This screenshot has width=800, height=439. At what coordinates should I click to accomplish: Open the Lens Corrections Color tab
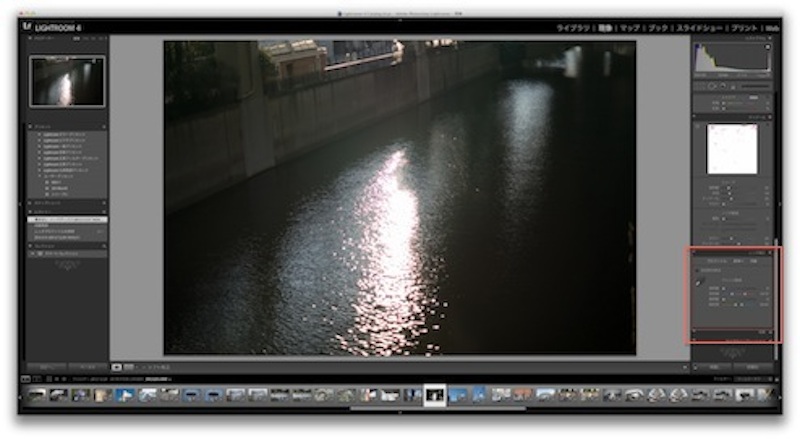tap(738, 261)
